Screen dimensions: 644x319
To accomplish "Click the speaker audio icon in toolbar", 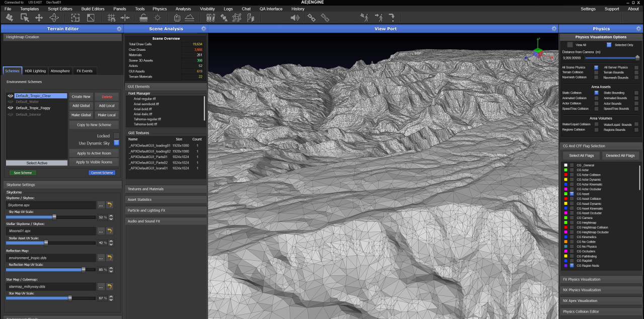I will pyautogui.click(x=295, y=18).
